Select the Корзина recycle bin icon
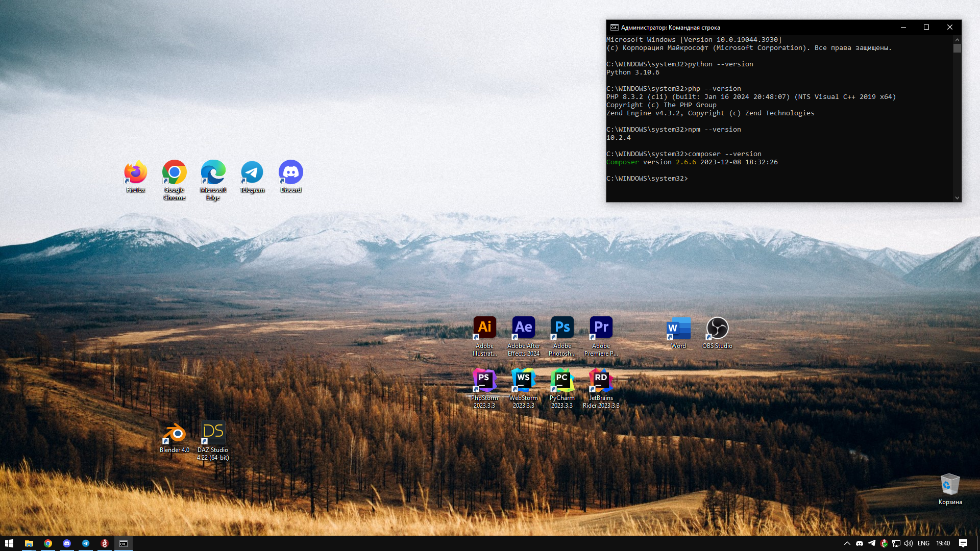Image resolution: width=980 pixels, height=551 pixels. [950, 489]
